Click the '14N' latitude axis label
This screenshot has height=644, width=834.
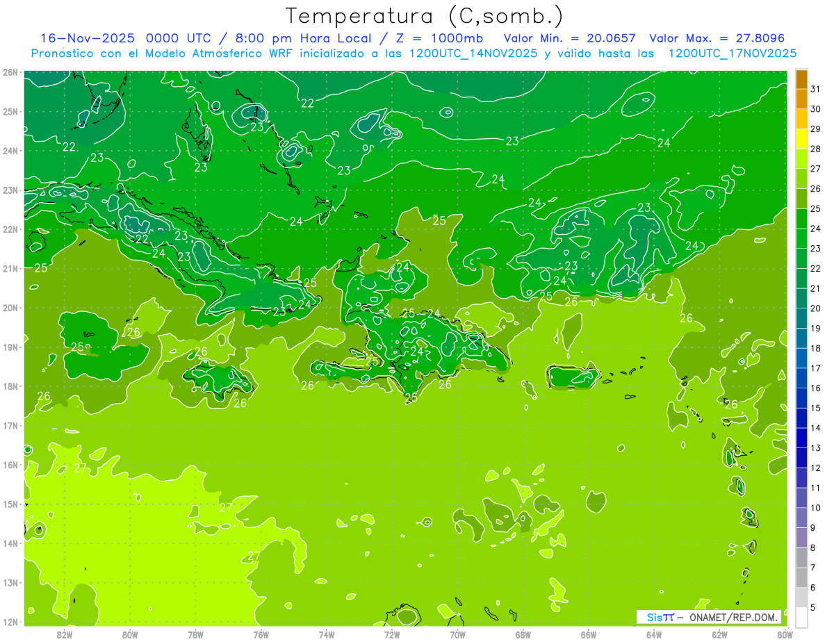[10, 543]
